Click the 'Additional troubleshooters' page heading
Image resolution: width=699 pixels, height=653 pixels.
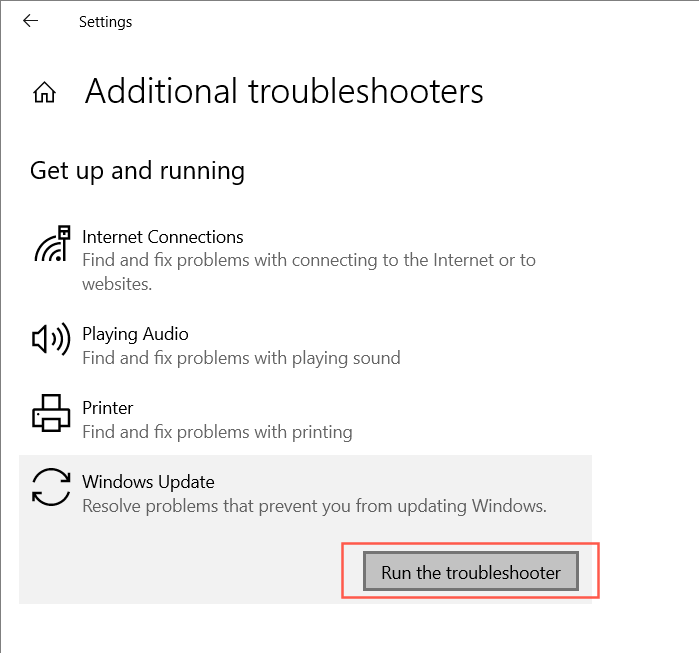pos(284,92)
